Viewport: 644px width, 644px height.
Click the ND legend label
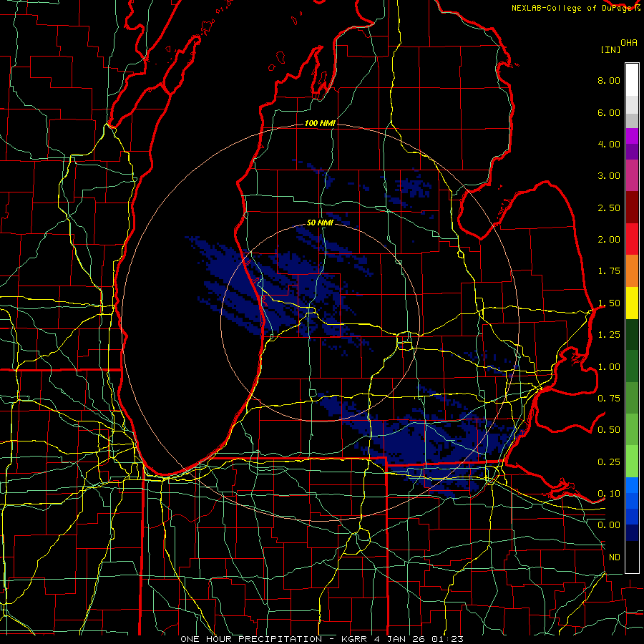tap(615, 557)
